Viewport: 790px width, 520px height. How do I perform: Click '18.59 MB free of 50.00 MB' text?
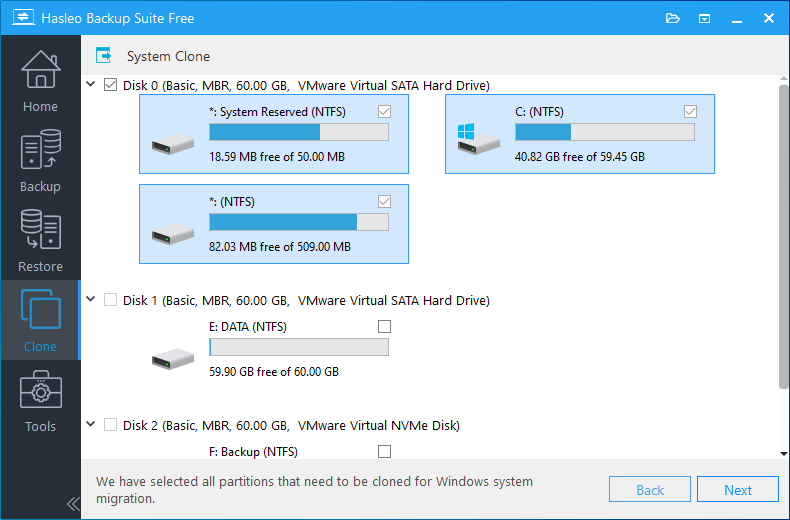click(x=277, y=157)
